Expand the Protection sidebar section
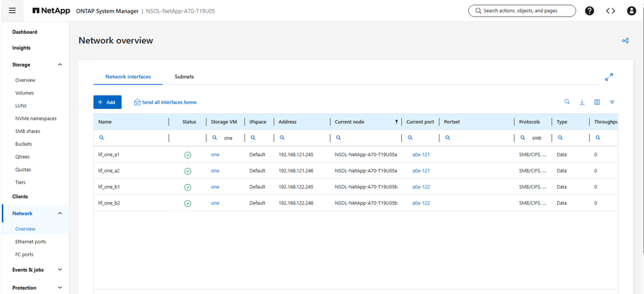 (60, 288)
